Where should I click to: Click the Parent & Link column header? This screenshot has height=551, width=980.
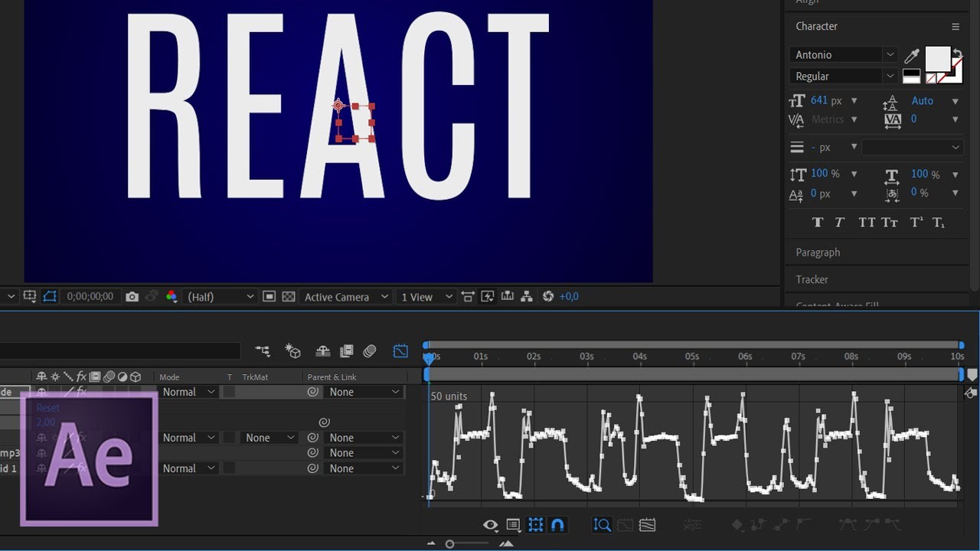coord(332,377)
